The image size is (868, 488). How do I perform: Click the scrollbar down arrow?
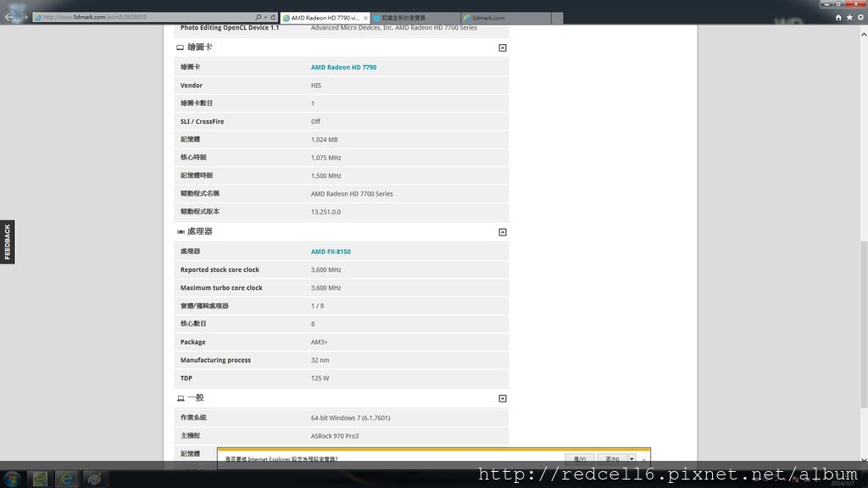[x=864, y=459]
